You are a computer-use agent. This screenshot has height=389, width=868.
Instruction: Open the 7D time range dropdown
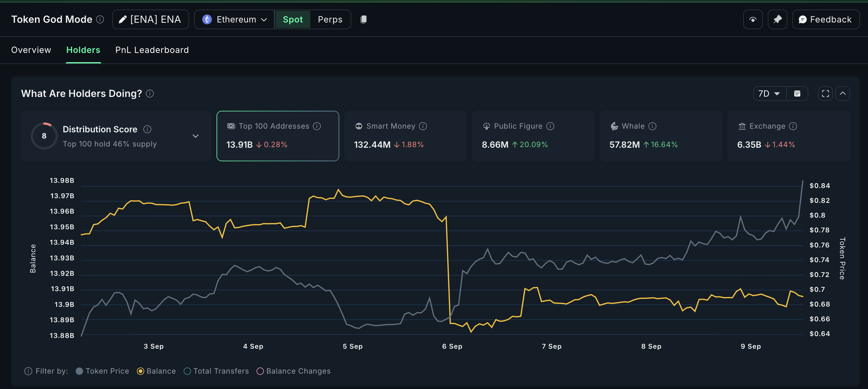[769, 93]
